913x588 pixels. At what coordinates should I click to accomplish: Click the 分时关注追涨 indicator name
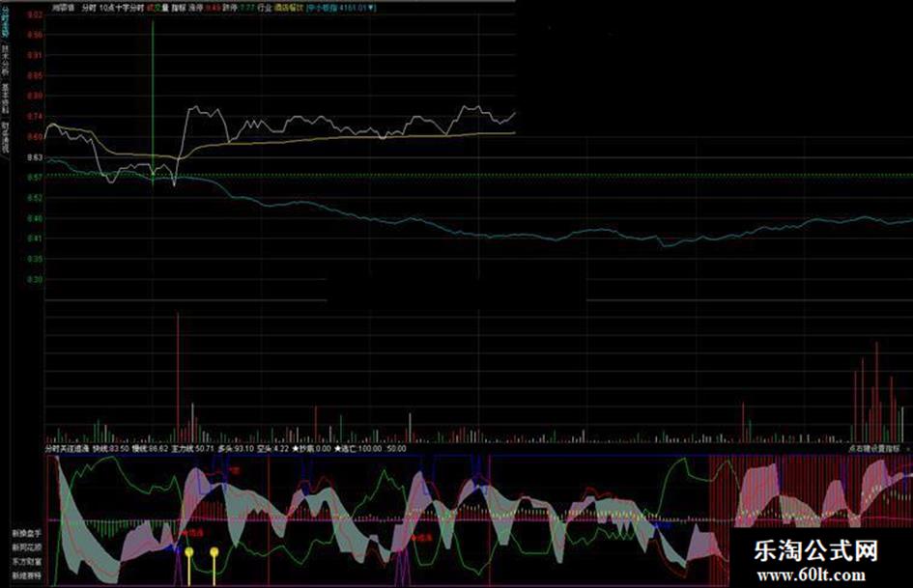[68, 449]
